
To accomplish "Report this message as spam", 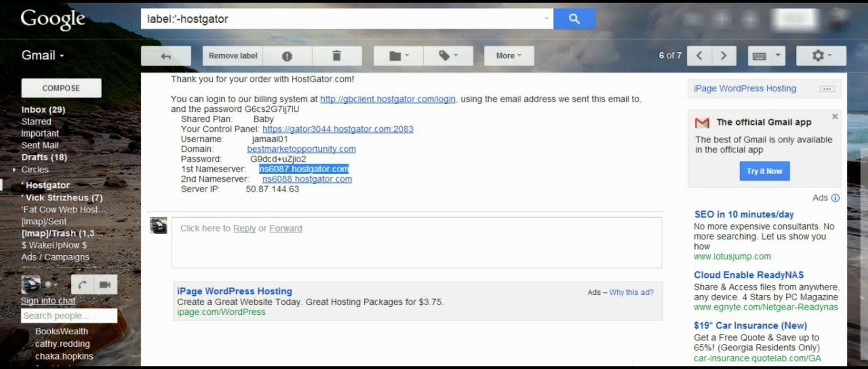I will (287, 56).
